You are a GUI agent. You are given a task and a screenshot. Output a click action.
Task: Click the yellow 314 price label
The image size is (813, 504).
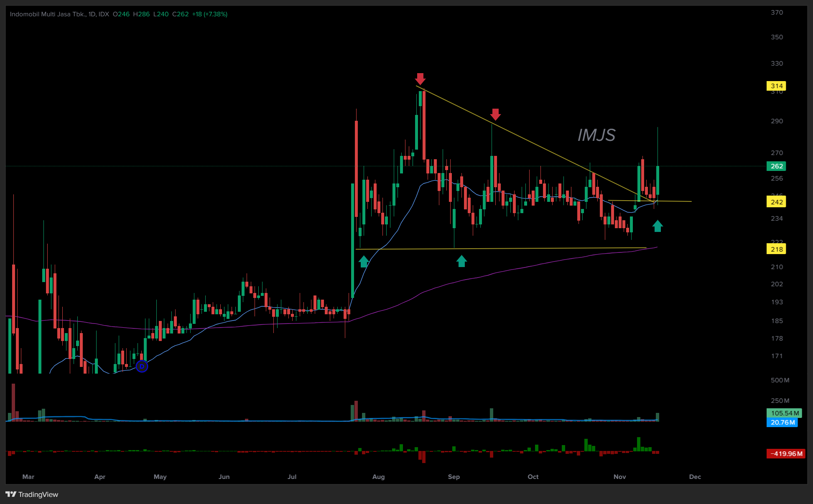(776, 86)
